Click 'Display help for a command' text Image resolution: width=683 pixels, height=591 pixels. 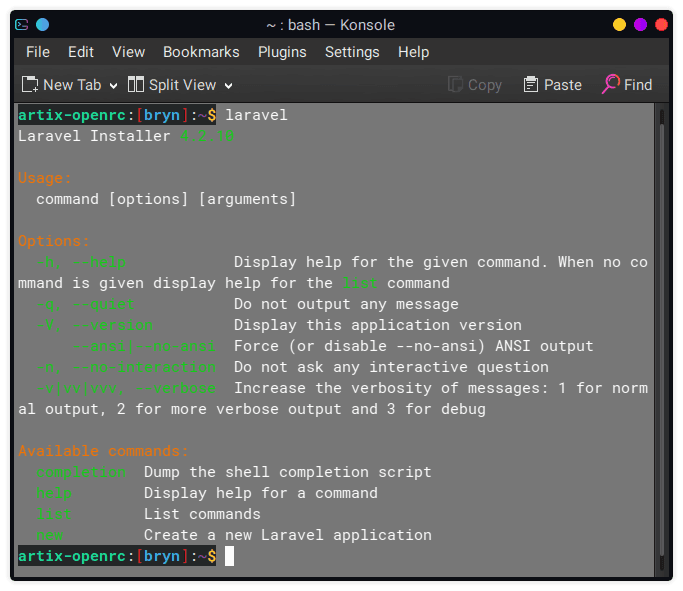pos(261,493)
